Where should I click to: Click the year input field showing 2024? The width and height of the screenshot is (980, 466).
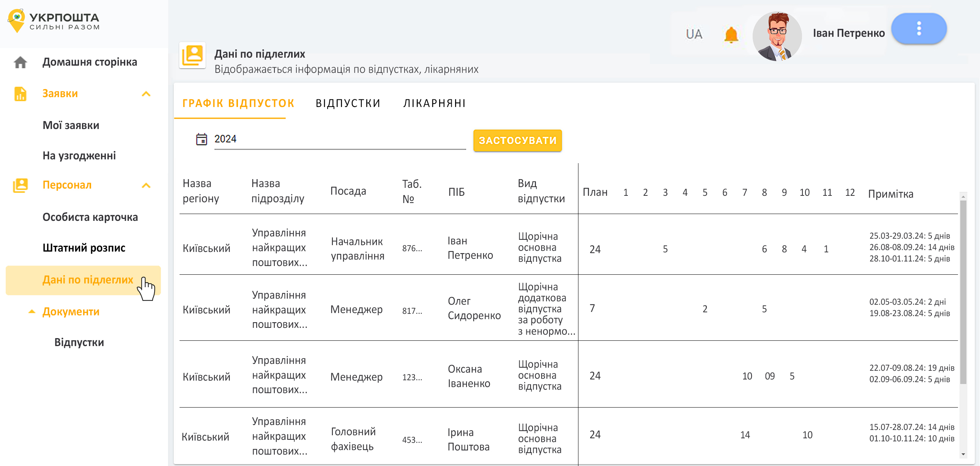coord(339,139)
